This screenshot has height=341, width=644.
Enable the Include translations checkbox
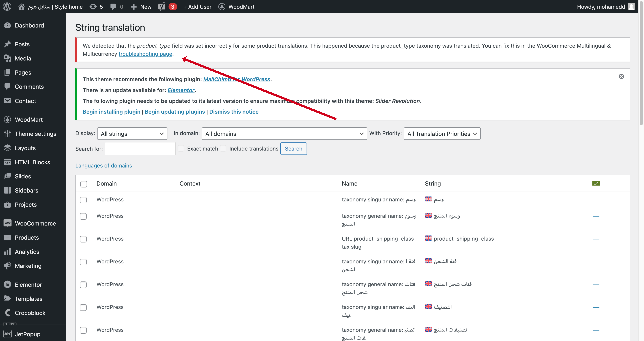coord(223,149)
